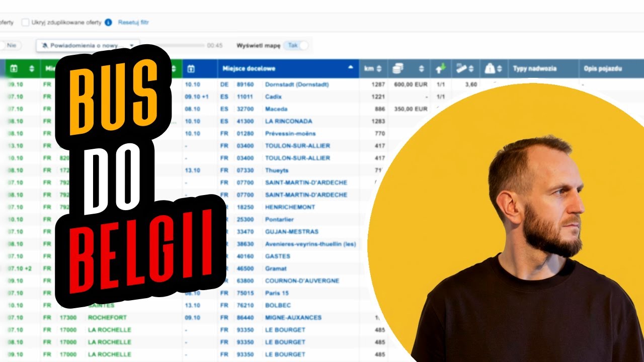Image resolution: width=644 pixels, height=362 pixels.
Task: Click distance value 1287
Action: [378, 84]
